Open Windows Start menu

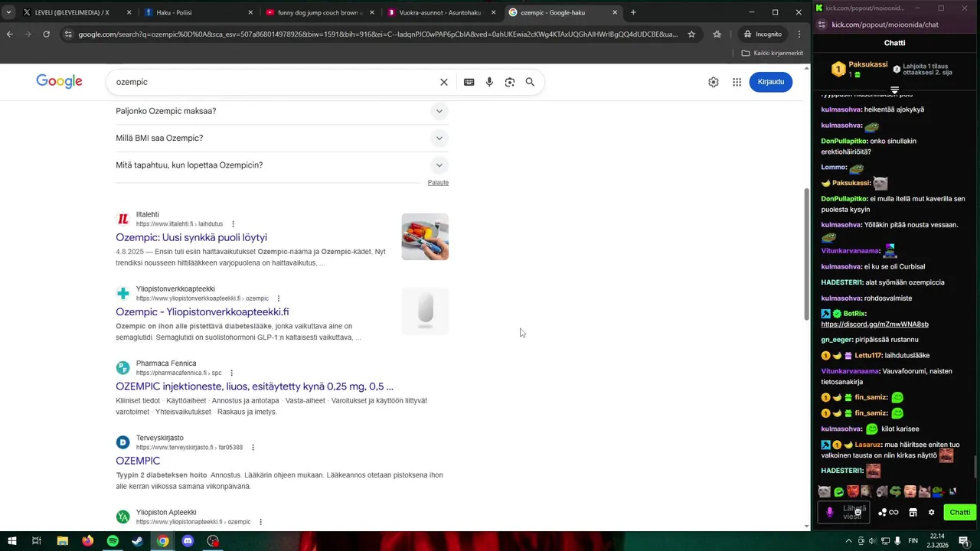click(x=11, y=541)
